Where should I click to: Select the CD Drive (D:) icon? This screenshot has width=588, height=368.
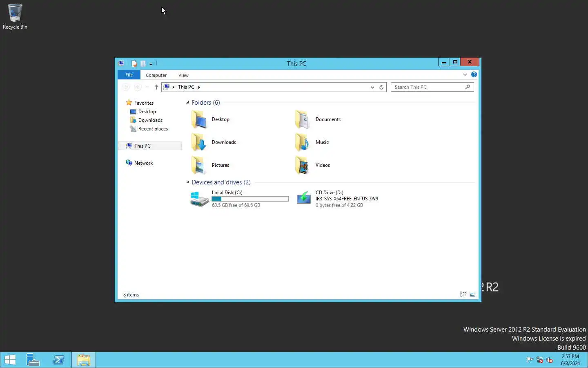[x=303, y=198]
